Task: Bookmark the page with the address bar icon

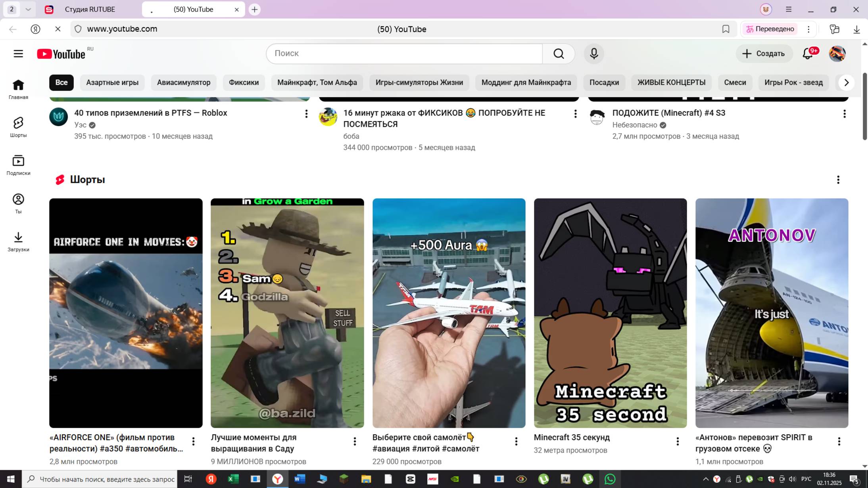Action: tap(726, 29)
